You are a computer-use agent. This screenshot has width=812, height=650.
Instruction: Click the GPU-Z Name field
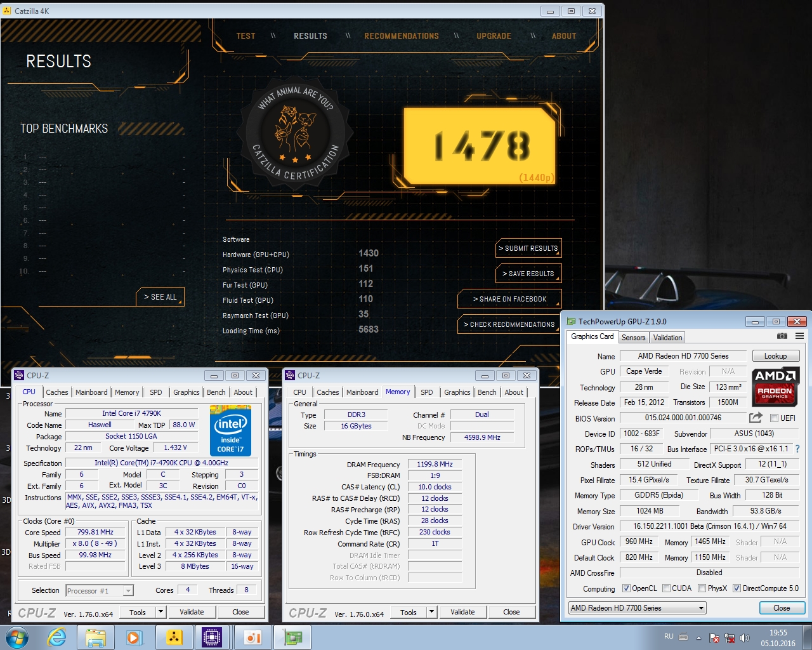pos(683,356)
